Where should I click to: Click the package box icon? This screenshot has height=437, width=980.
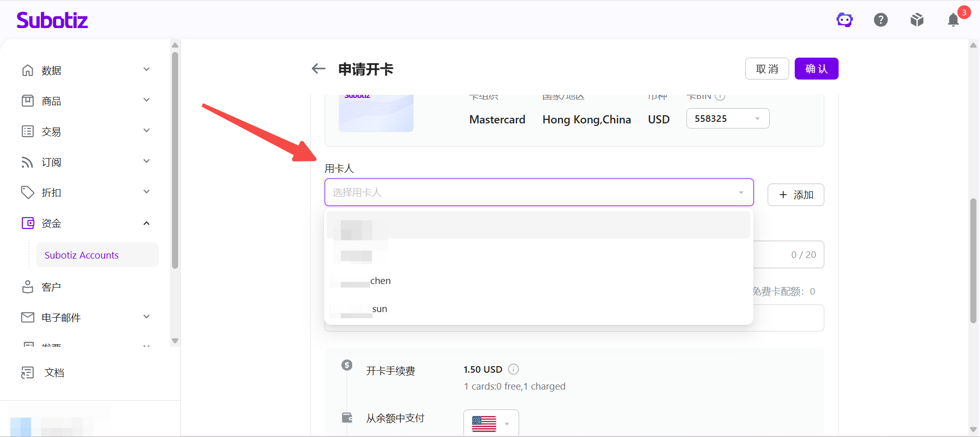[x=917, y=20]
